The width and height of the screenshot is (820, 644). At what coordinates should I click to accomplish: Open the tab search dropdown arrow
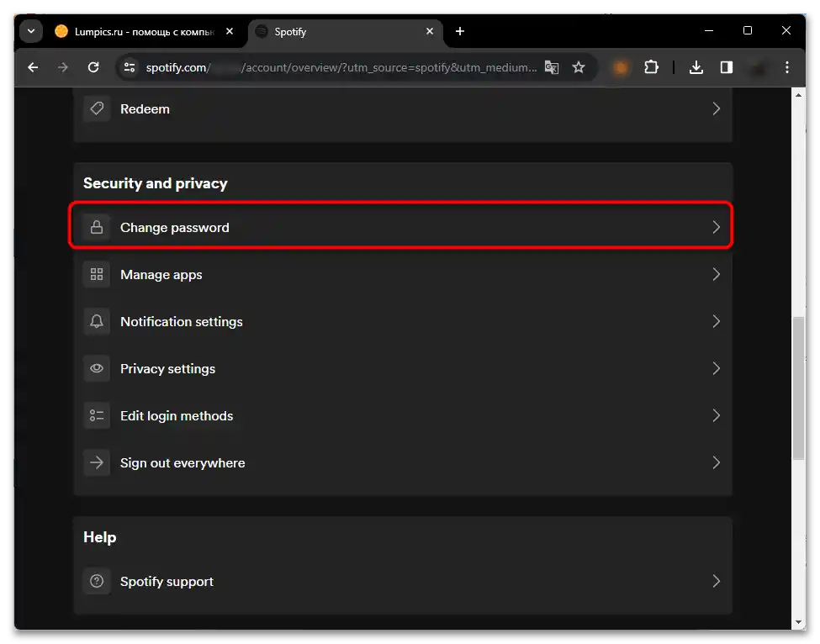pyautogui.click(x=30, y=31)
